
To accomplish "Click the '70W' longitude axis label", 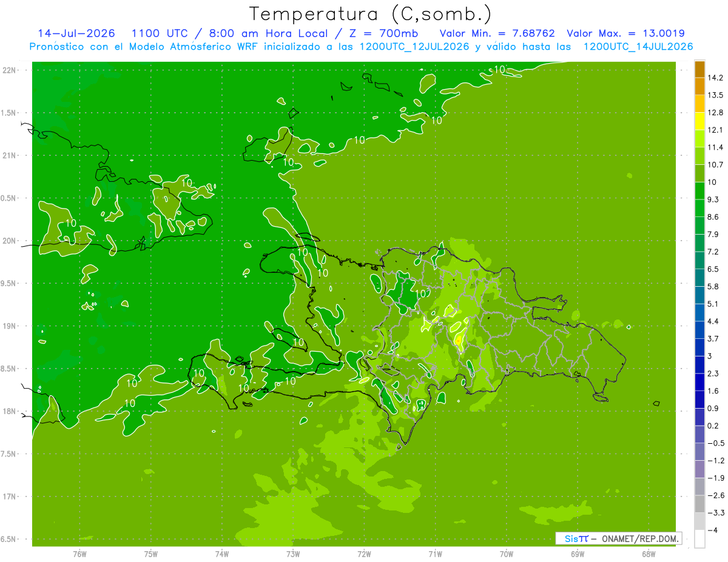I will (507, 554).
